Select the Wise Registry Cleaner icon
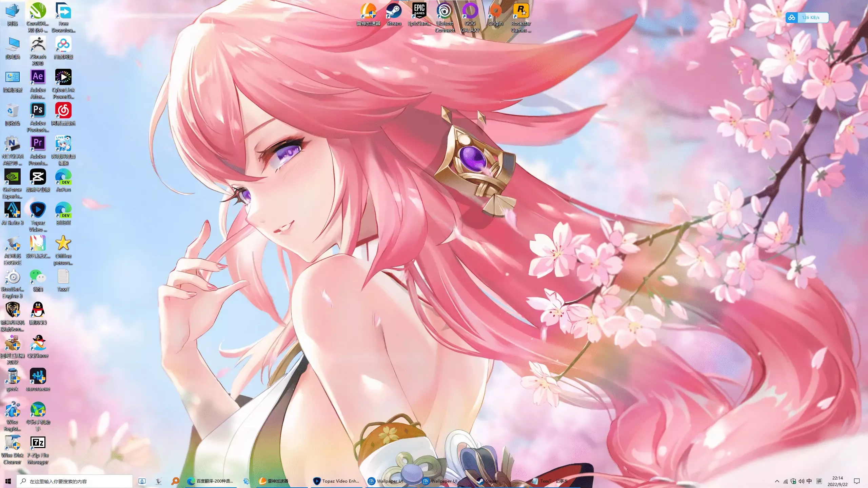This screenshot has height=488, width=868. [x=12, y=417]
